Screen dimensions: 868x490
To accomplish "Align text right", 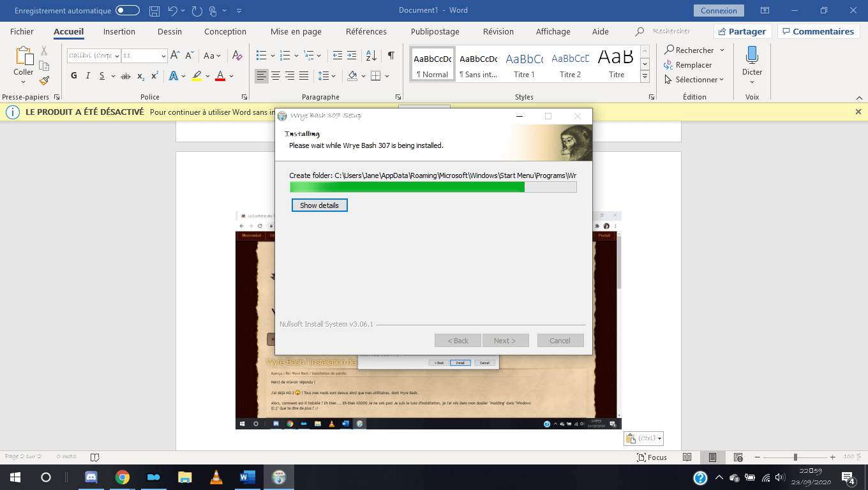I will coord(290,76).
